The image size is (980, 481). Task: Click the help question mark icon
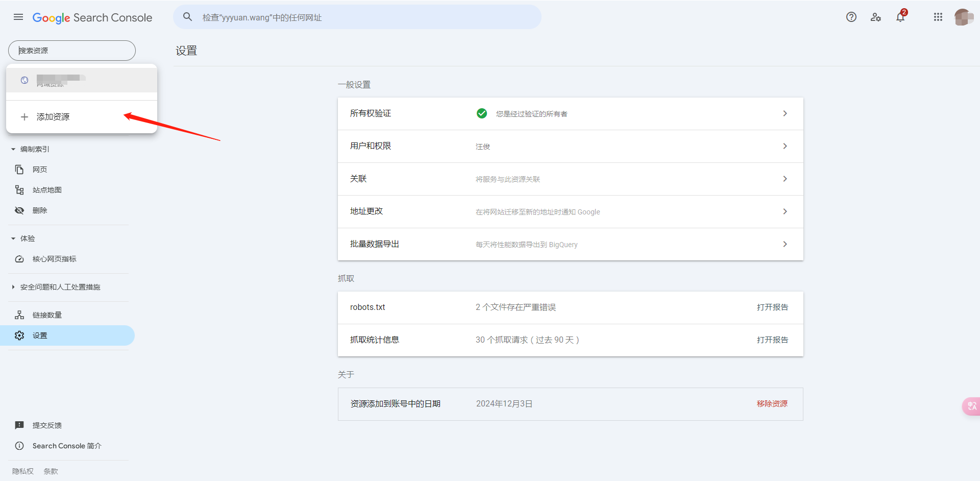tap(851, 17)
